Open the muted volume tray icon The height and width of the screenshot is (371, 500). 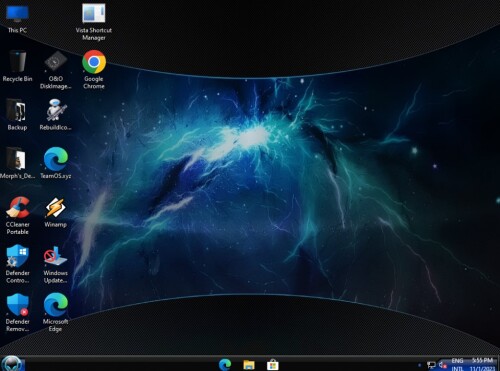(443, 365)
